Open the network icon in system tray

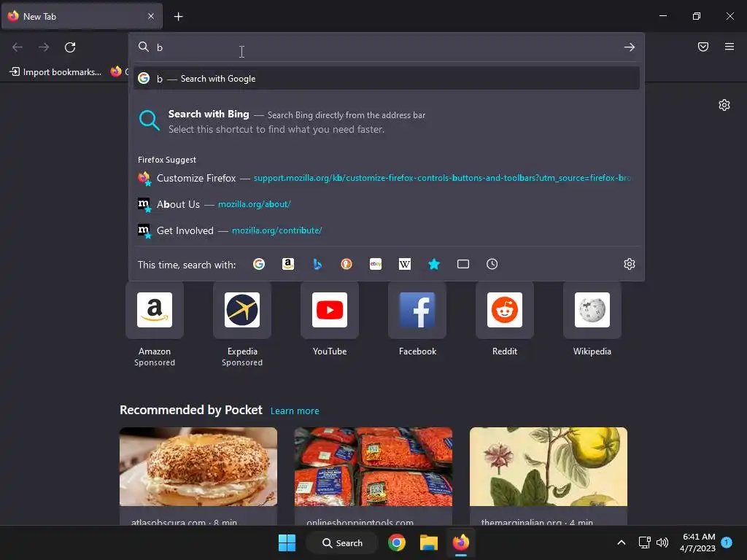[x=644, y=542]
